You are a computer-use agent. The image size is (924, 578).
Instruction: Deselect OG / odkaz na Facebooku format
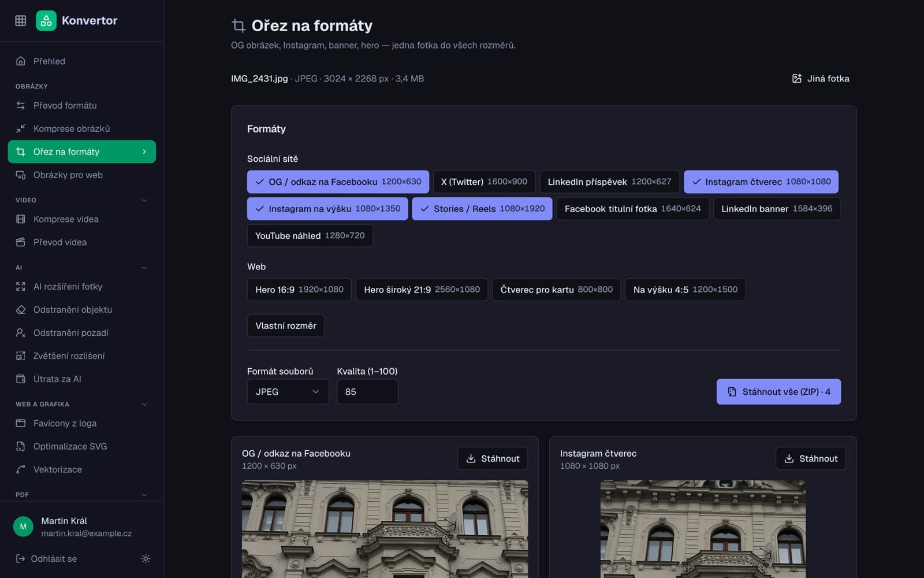point(338,181)
